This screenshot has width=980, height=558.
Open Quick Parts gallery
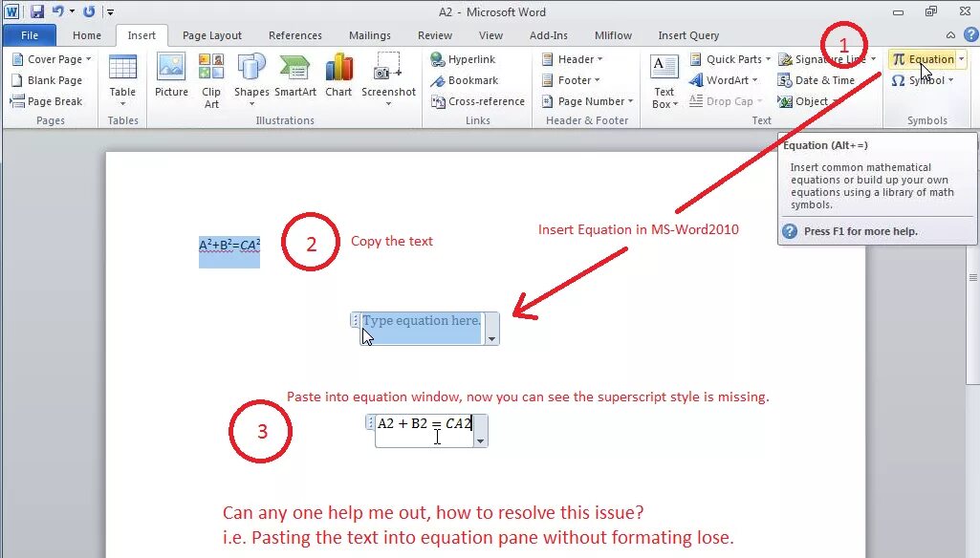point(730,59)
